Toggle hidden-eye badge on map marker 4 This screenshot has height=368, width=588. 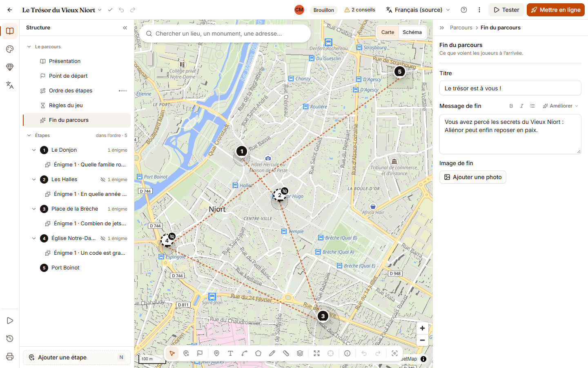point(172,236)
